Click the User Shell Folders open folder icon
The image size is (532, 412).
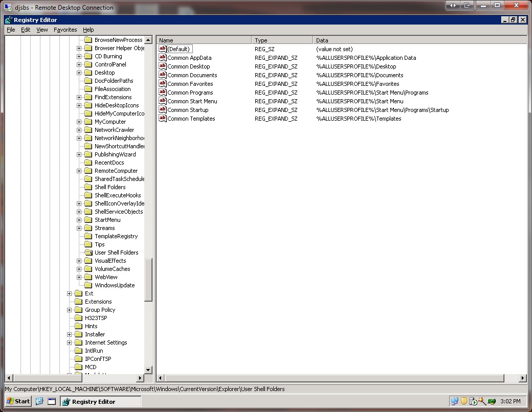click(88, 253)
